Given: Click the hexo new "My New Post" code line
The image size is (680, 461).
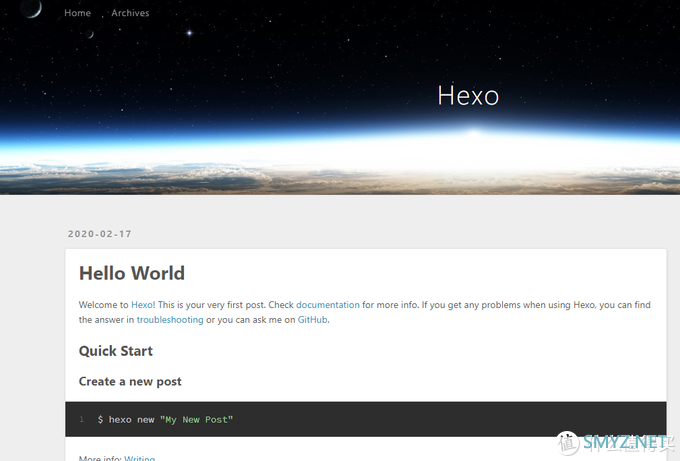Looking at the screenshot, I should point(165,420).
